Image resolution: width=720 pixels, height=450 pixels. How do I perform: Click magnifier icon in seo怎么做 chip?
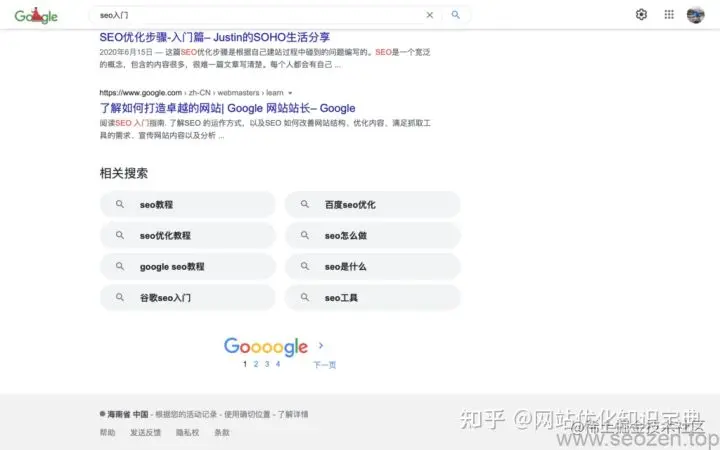(305, 235)
